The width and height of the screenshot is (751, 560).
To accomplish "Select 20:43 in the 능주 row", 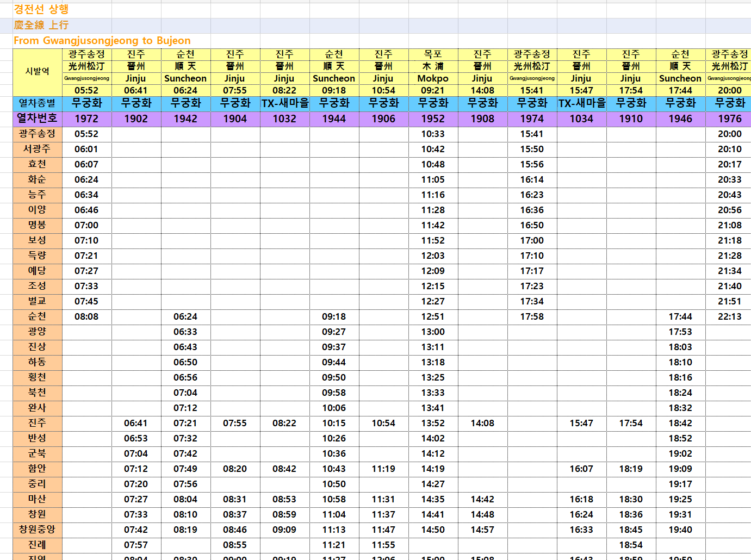I will [x=729, y=195].
